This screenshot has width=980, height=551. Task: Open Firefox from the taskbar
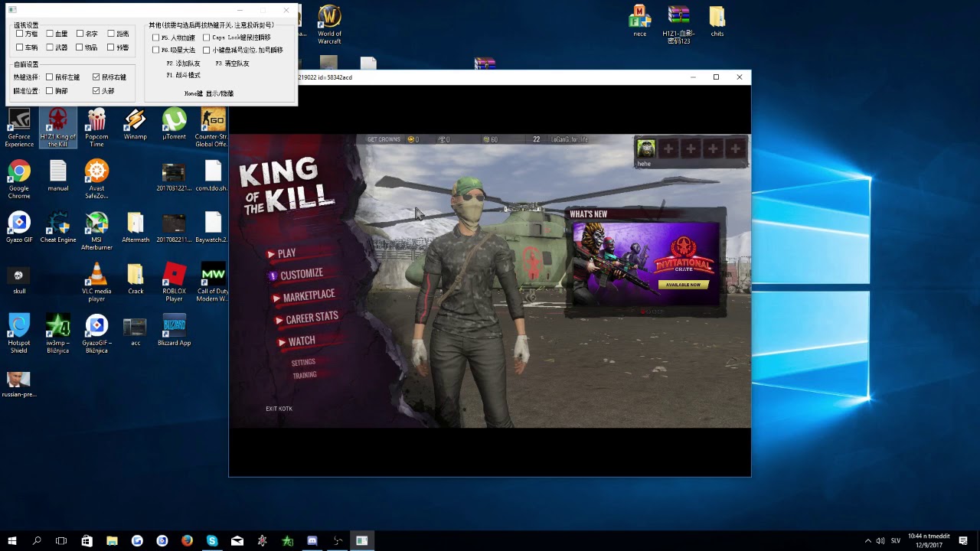click(x=187, y=540)
